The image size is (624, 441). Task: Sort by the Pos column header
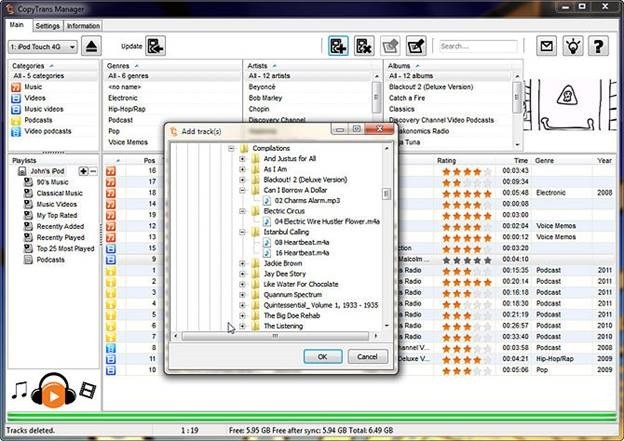pos(149,161)
